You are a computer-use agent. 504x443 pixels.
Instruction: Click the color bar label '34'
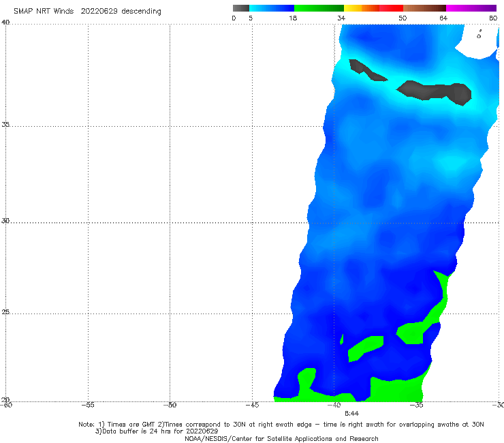click(341, 18)
